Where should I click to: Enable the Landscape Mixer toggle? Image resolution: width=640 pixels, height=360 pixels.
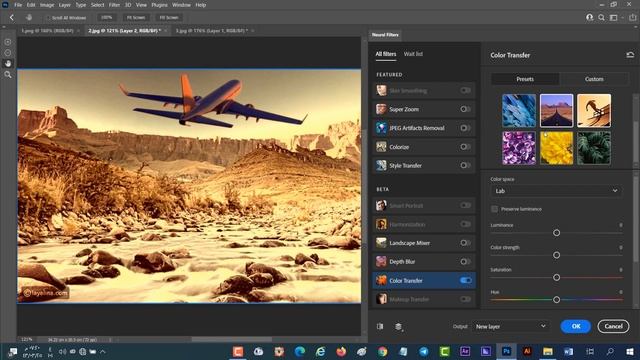tap(465, 243)
